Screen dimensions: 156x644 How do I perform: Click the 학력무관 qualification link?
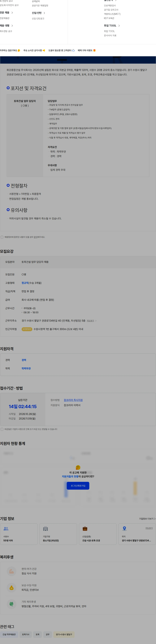[26, 369]
